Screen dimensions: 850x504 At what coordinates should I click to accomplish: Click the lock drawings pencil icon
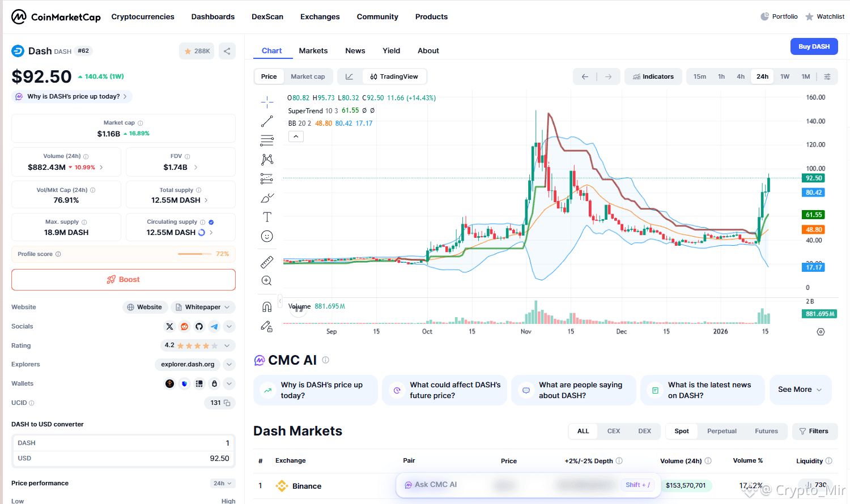click(x=267, y=326)
